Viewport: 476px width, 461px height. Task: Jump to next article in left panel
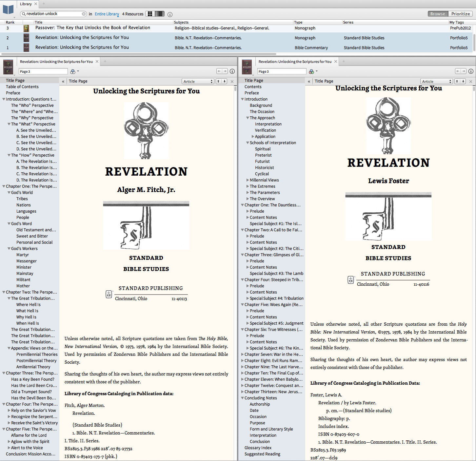coord(225,81)
